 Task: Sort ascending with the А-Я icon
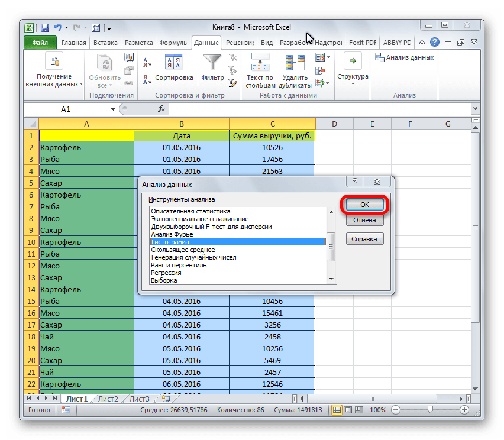[147, 61]
